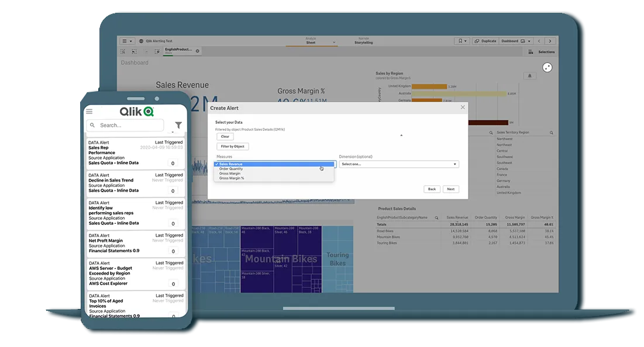Close the Create Alert dialog
The image size is (644, 347).
463,107
